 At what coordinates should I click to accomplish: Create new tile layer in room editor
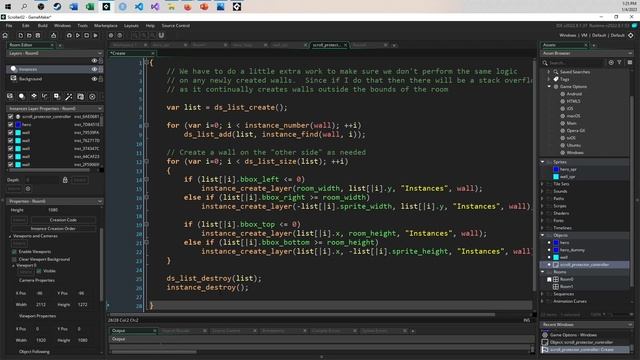pyautogui.click(x=33, y=96)
